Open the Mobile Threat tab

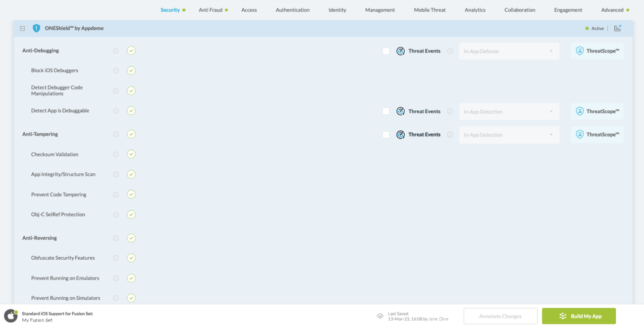pyautogui.click(x=429, y=10)
